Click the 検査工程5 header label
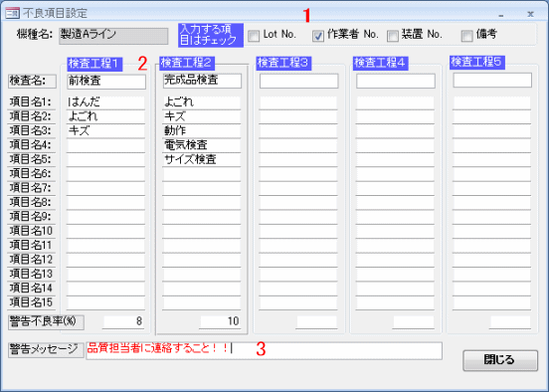 [477, 62]
